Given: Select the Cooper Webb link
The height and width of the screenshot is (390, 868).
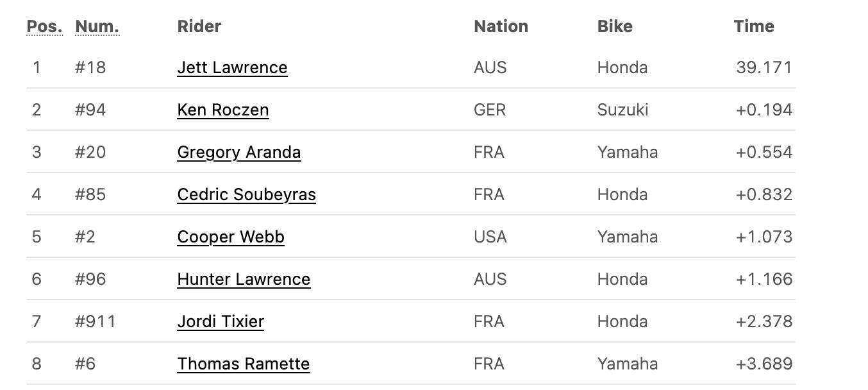Looking at the screenshot, I should 231,237.
